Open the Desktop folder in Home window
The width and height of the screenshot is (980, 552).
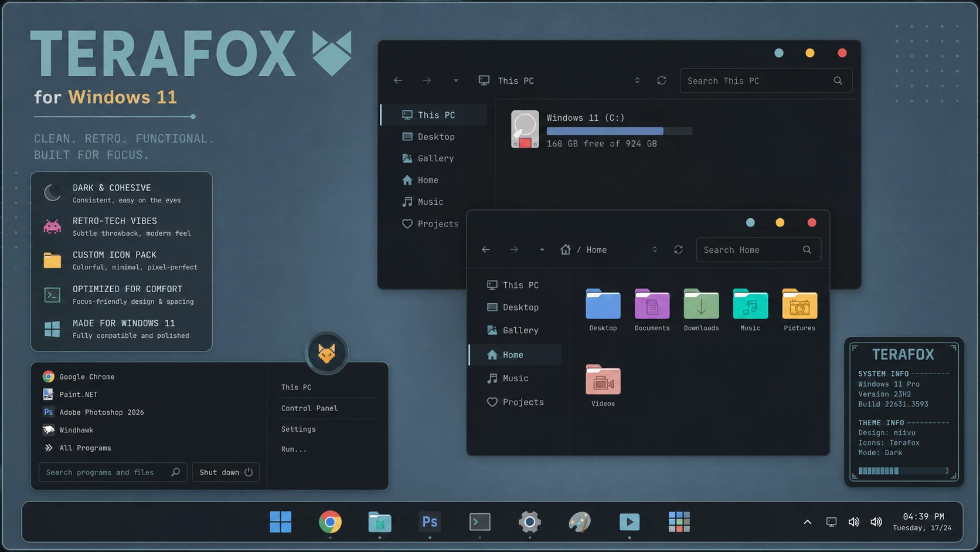[x=603, y=310]
